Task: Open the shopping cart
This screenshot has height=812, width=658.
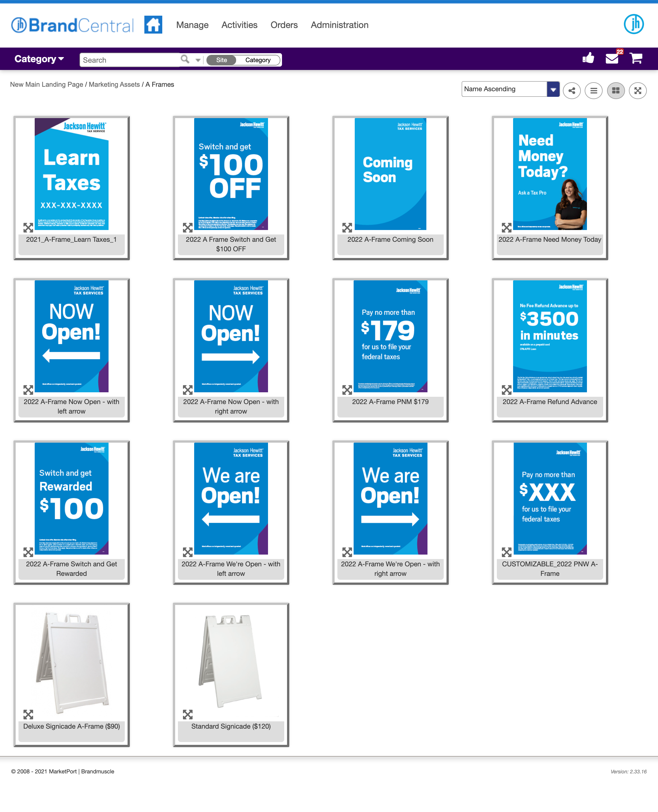Action: pos(636,58)
